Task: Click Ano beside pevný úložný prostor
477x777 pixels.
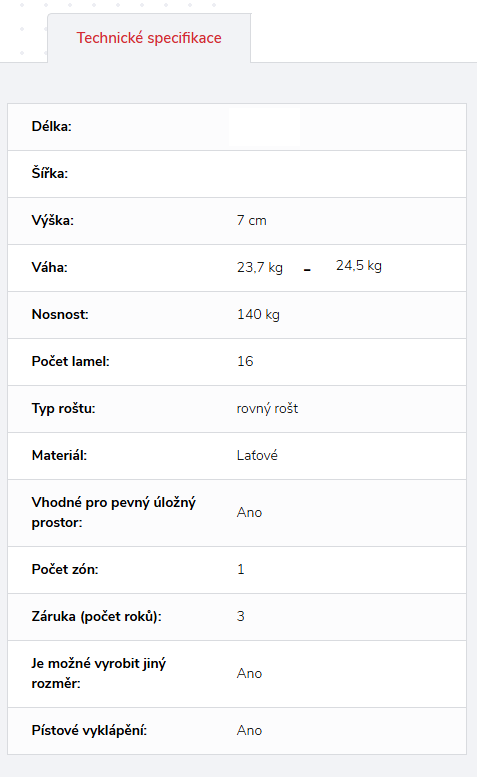Action: tap(249, 512)
